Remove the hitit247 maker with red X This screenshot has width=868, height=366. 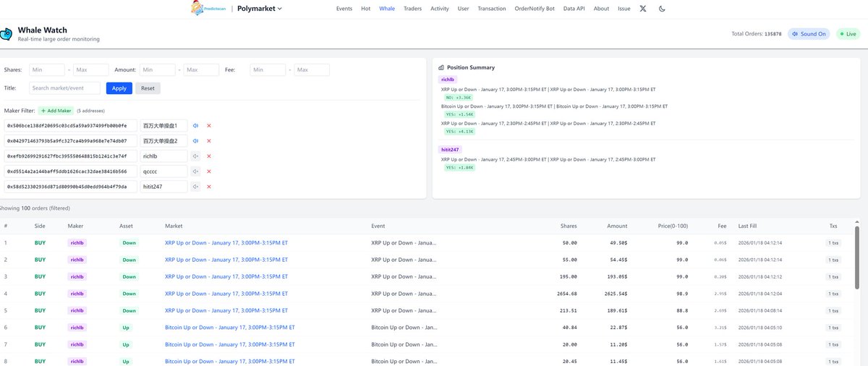pyautogui.click(x=209, y=187)
